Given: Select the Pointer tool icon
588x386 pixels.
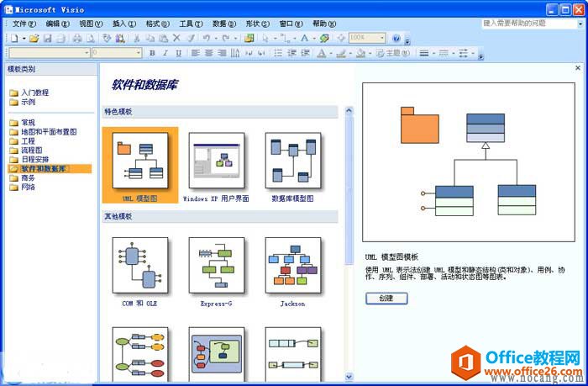Looking at the screenshot, I should point(265,38).
